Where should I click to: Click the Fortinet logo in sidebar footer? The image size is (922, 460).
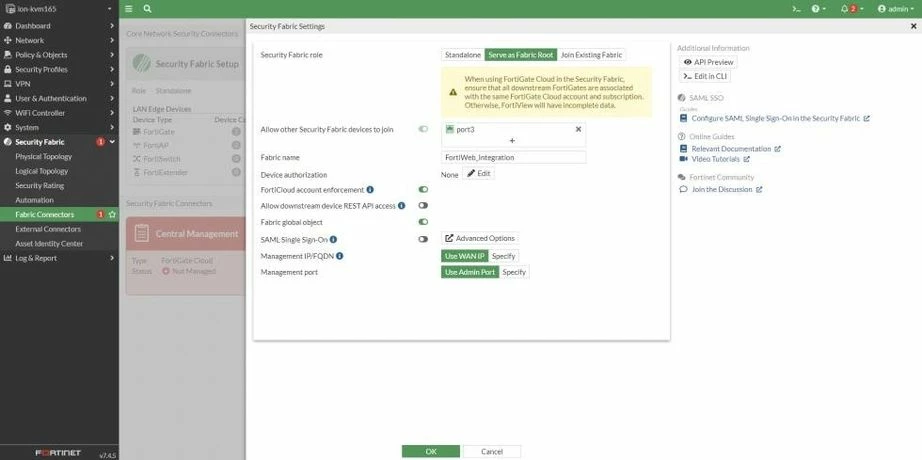tap(58, 454)
